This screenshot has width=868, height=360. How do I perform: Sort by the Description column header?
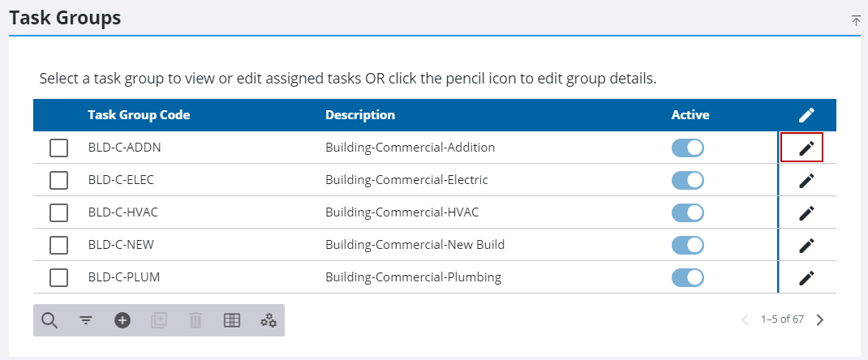(x=360, y=115)
